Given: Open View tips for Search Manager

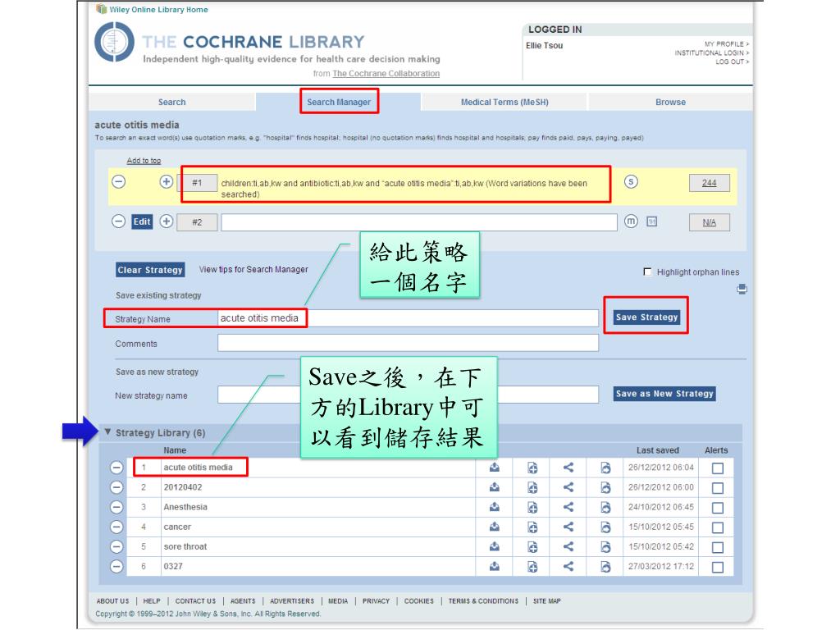Looking at the screenshot, I should point(253,269).
